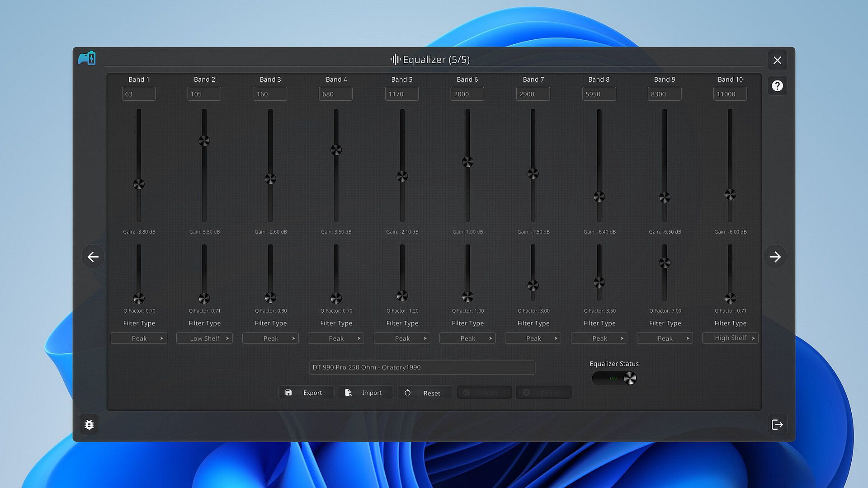Image resolution: width=868 pixels, height=488 pixels.
Task: Click the controller battery app logo
Action: [87, 58]
